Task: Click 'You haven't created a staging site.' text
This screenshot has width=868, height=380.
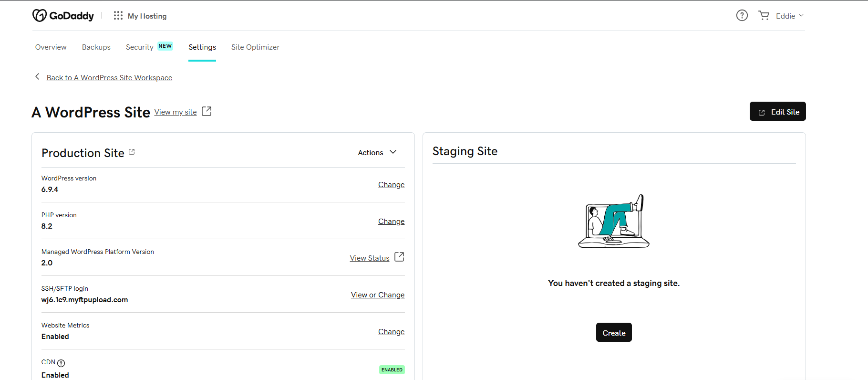Action: pos(614,283)
